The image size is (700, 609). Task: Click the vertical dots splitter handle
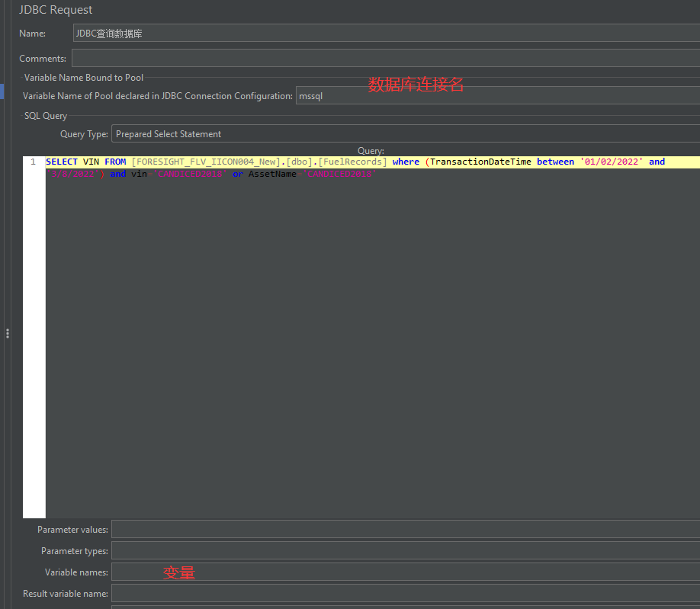(7, 333)
